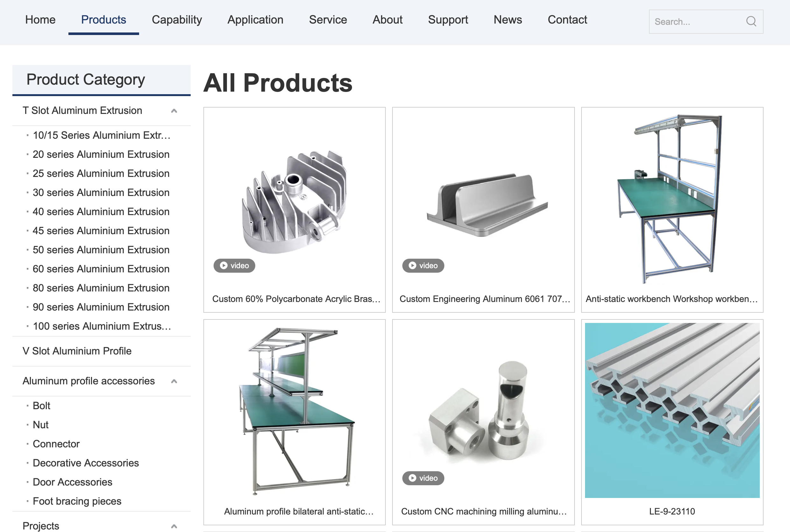The height and width of the screenshot is (532, 790).
Task: Collapse T Slot Aluminum Extrusion category
Action: [174, 111]
